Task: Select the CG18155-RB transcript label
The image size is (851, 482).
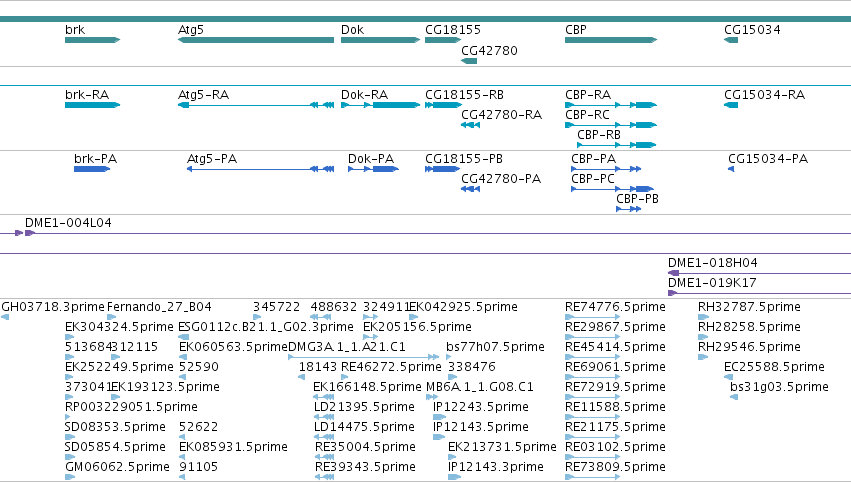Action: click(464, 94)
